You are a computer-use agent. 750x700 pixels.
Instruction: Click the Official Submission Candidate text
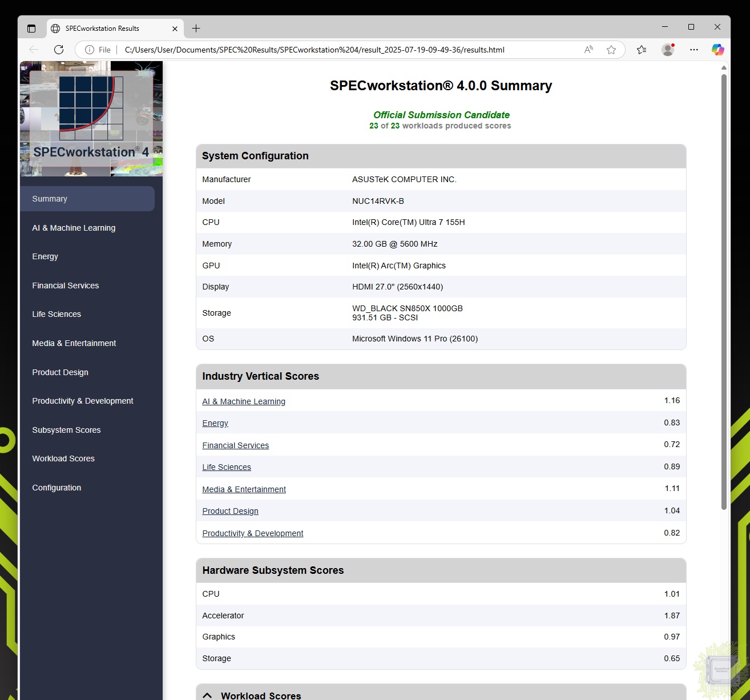[441, 115]
